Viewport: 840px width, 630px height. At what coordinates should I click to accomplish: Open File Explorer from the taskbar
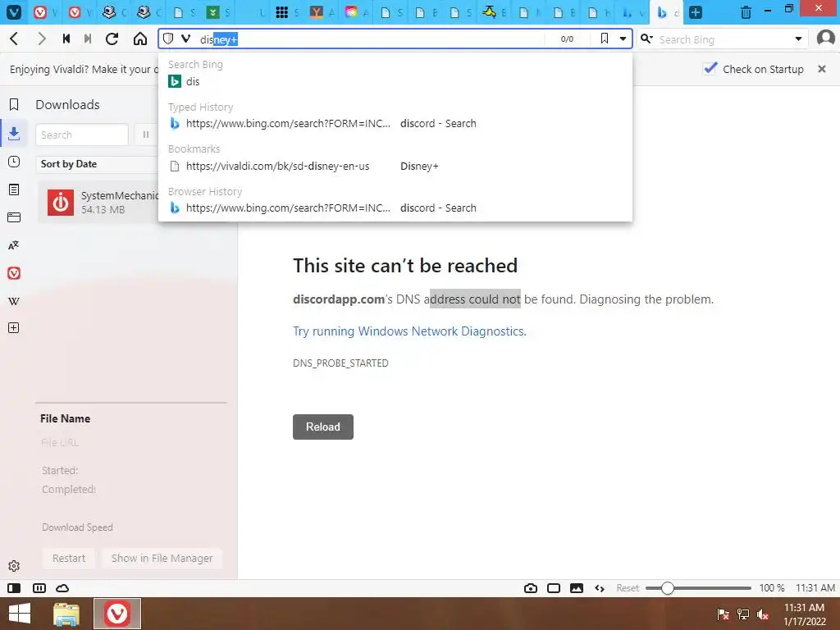pyautogui.click(x=66, y=614)
